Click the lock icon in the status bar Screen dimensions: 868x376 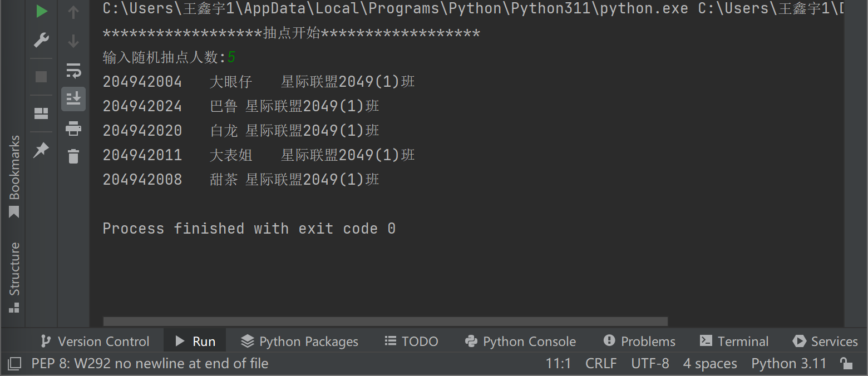pyautogui.click(x=846, y=364)
